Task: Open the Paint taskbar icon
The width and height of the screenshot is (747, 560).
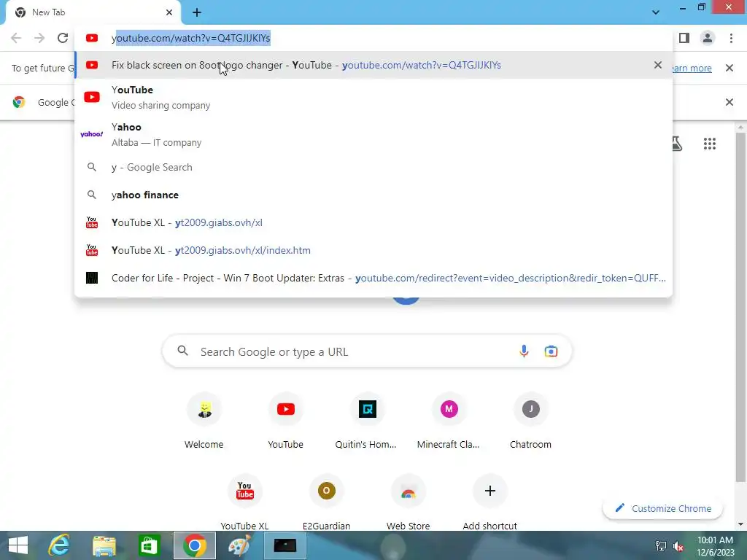Action: [239, 545]
